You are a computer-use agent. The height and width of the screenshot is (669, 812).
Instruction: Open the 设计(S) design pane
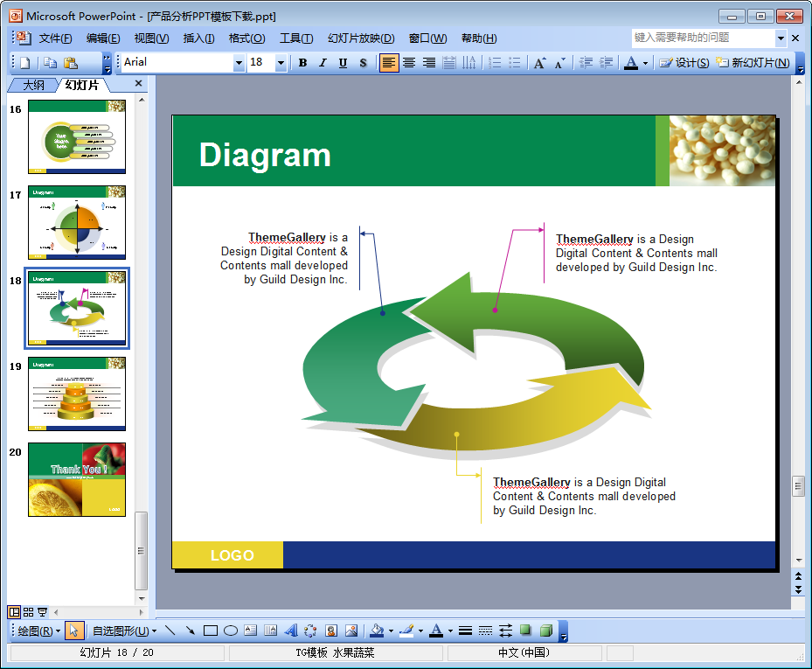coord(684,63)
